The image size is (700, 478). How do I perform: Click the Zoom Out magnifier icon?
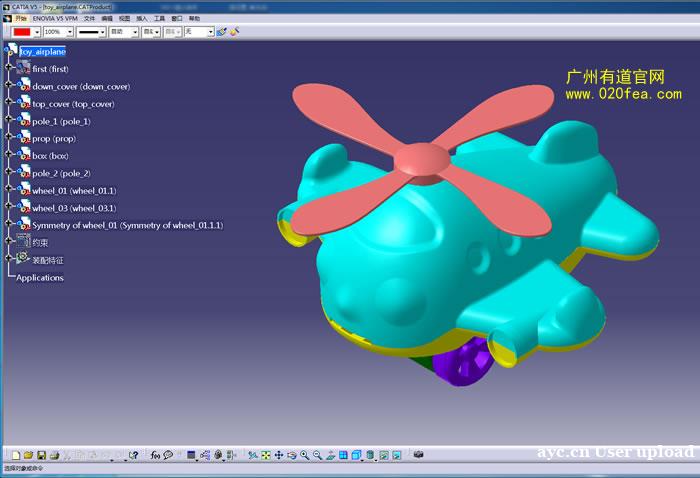coord(317,456)
